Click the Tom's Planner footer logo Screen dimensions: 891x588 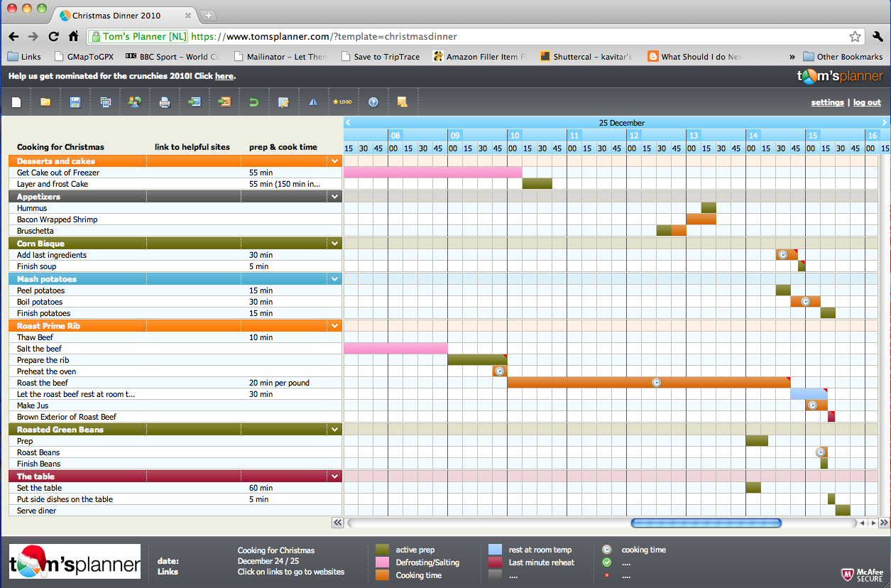(x=75, y=562)
